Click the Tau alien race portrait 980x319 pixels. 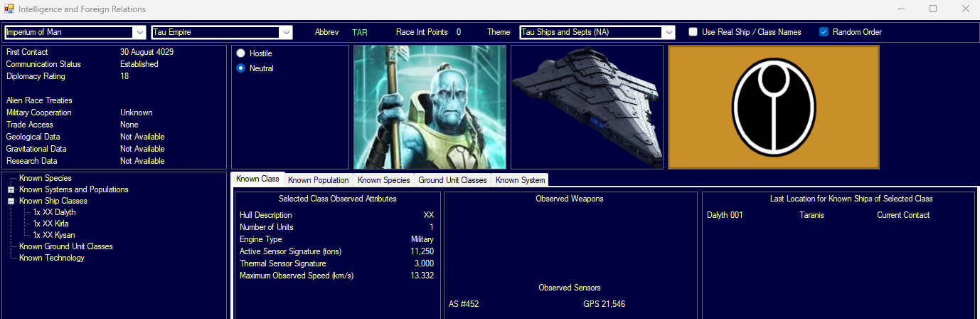pyautogui.click(x=430, y=107)
